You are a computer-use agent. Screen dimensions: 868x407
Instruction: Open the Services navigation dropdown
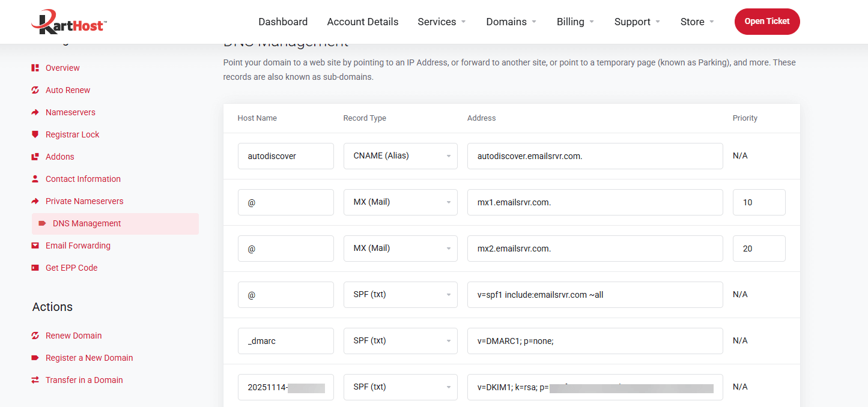(x=442, y=22)
